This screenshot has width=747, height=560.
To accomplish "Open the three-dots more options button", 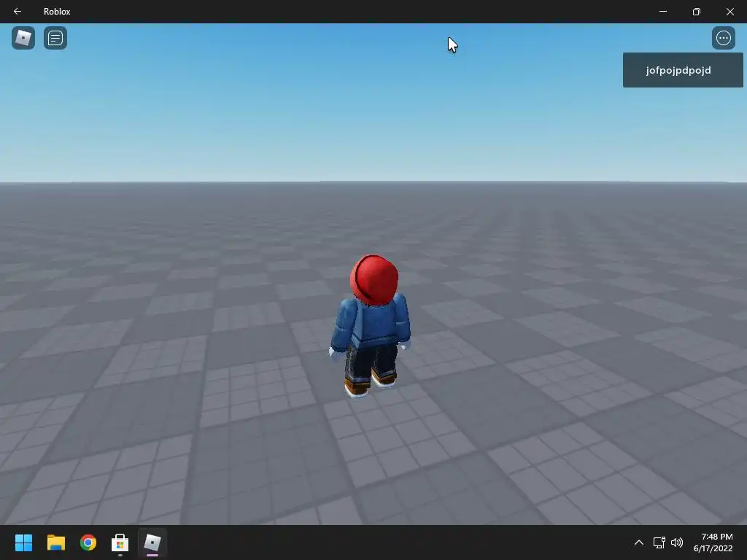I will pyautogui.click(x=723, y=38).
